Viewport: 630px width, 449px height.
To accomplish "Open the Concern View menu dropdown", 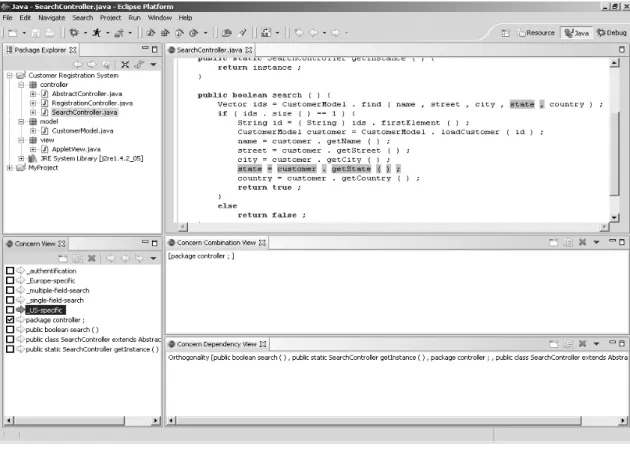I will [x=153, y=258].
